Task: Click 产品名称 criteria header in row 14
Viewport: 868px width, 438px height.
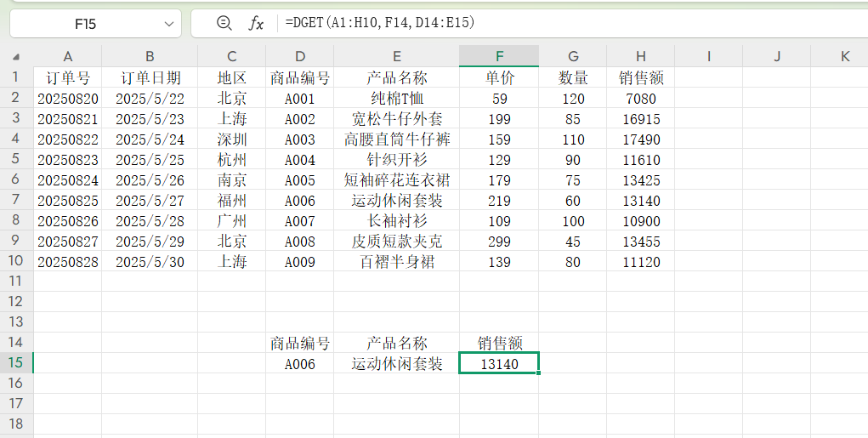Action: click(396, 344)
